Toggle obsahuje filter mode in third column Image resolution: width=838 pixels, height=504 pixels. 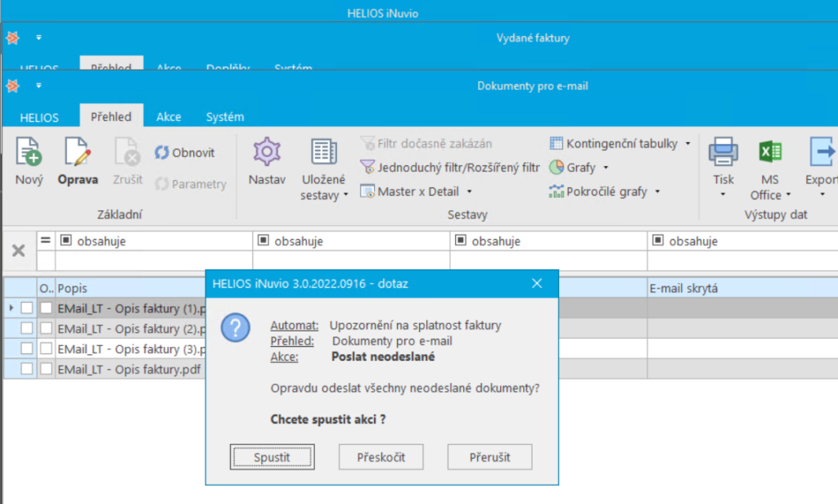click(x=461, y=241)
